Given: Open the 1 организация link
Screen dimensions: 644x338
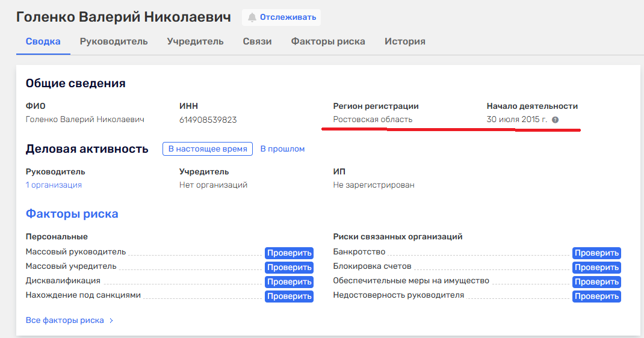Looking at the screenshot, I should 54,185.
